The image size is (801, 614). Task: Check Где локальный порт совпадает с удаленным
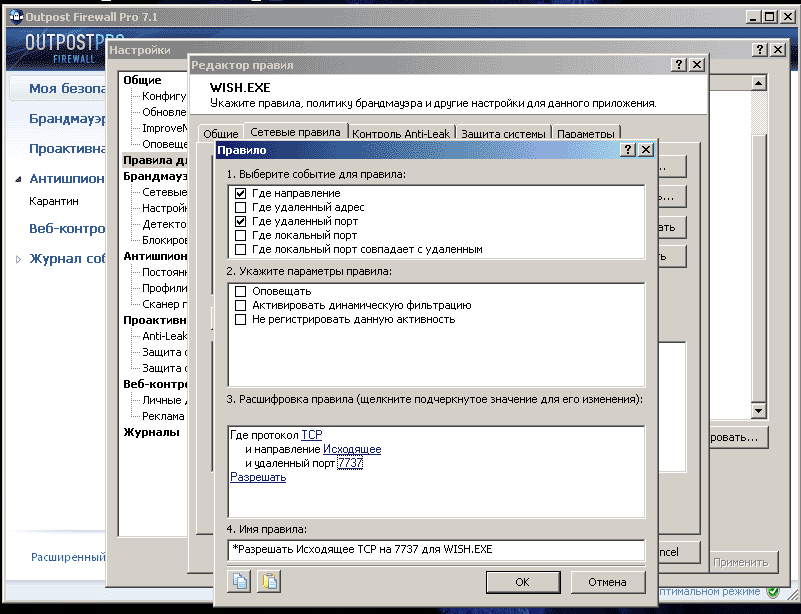click(240, 250)
